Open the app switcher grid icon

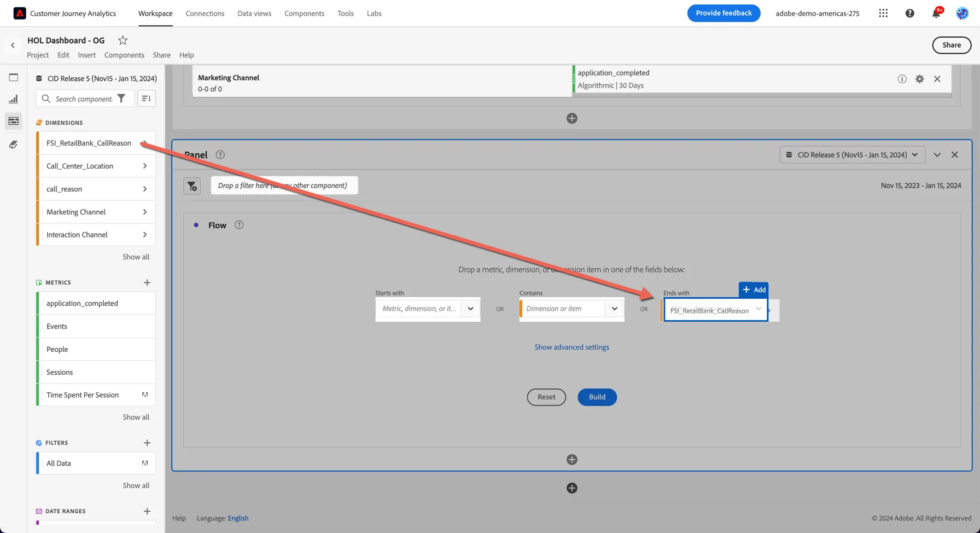[x=883, y=13]
